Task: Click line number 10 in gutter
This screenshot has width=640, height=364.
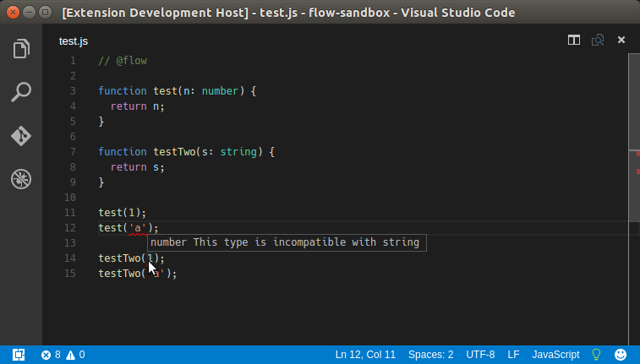Action: coord(70,198)
